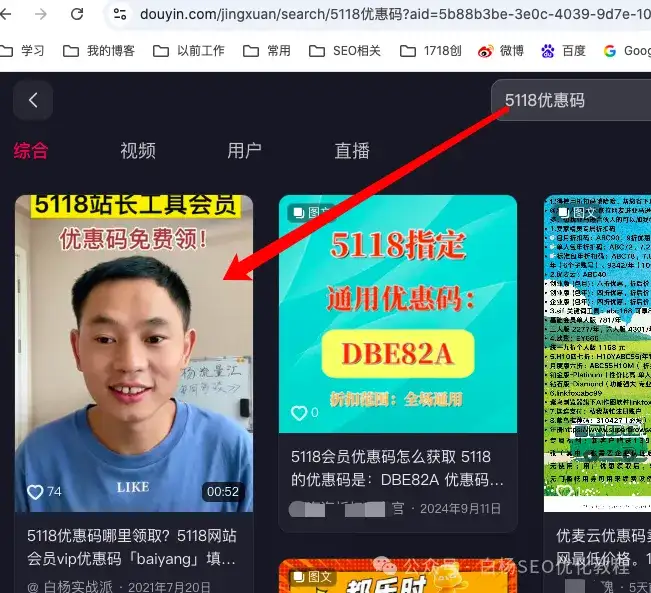Image resolution: width=651 pixels, height=593 pixels.
Task: Open title 5118优惠码哪里领取 video link
Action: [x=132, y=547]
